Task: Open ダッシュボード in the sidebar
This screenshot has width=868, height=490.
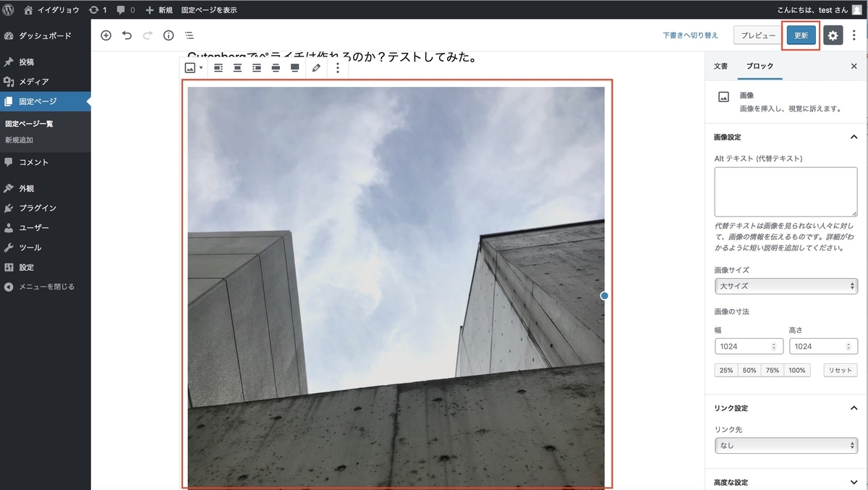Action: tap(45, 35)
